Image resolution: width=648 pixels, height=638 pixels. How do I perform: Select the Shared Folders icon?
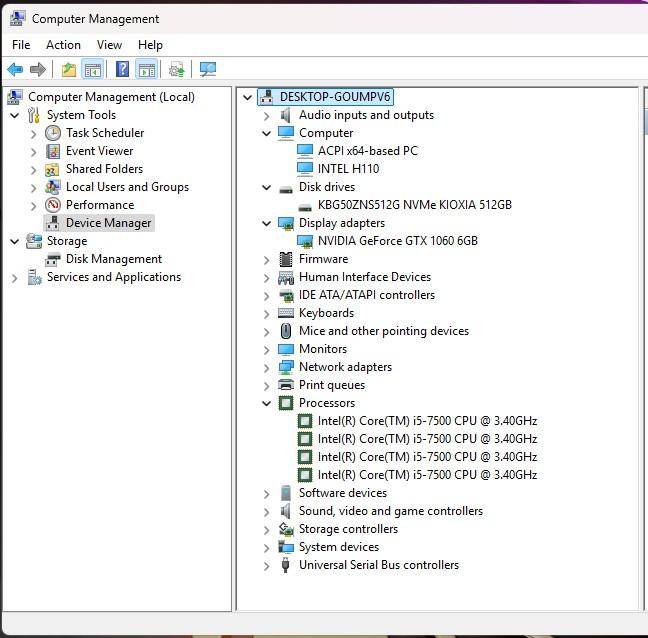pos(52,169)
